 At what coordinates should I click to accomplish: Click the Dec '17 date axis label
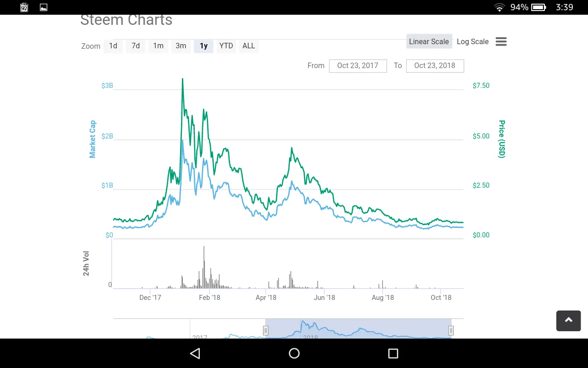[x=150, y=298]
